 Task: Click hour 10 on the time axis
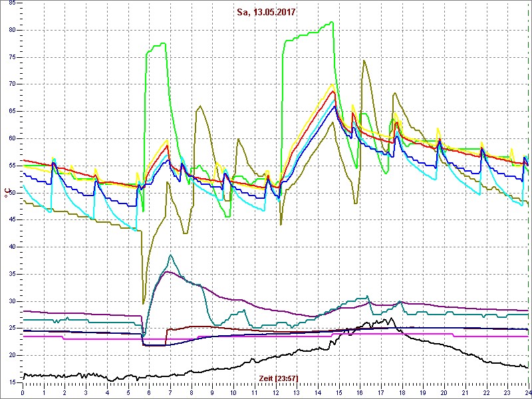coord(233,392)
